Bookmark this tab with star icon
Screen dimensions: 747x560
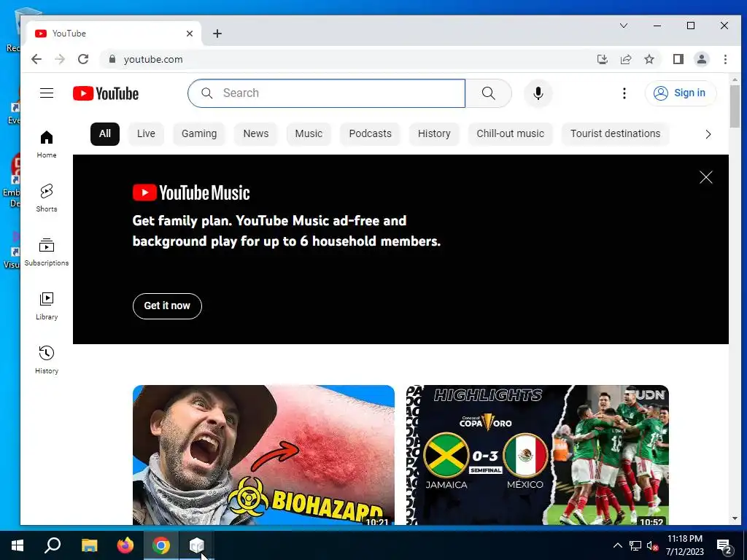coord(649,59)
